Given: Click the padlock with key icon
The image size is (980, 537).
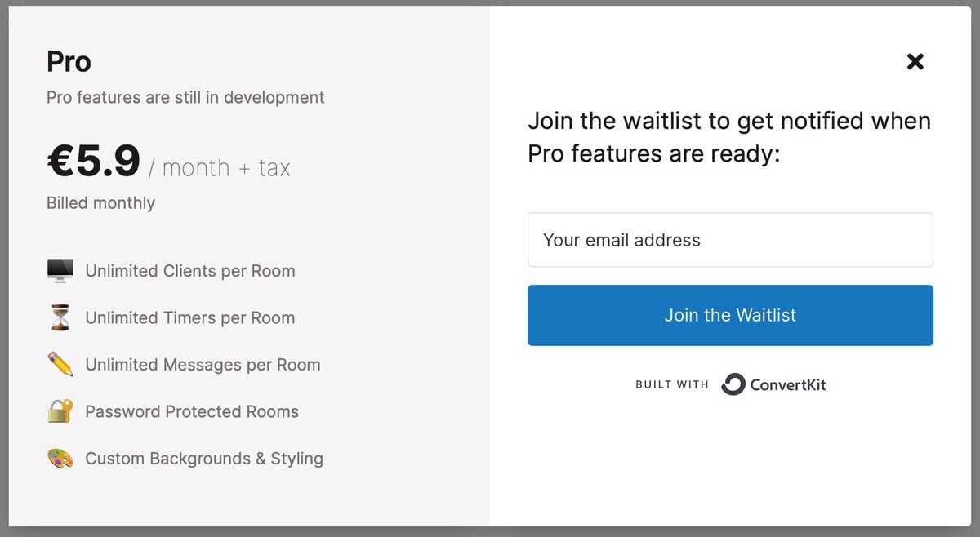Looking at the screenshot, I should click(60, 411).
